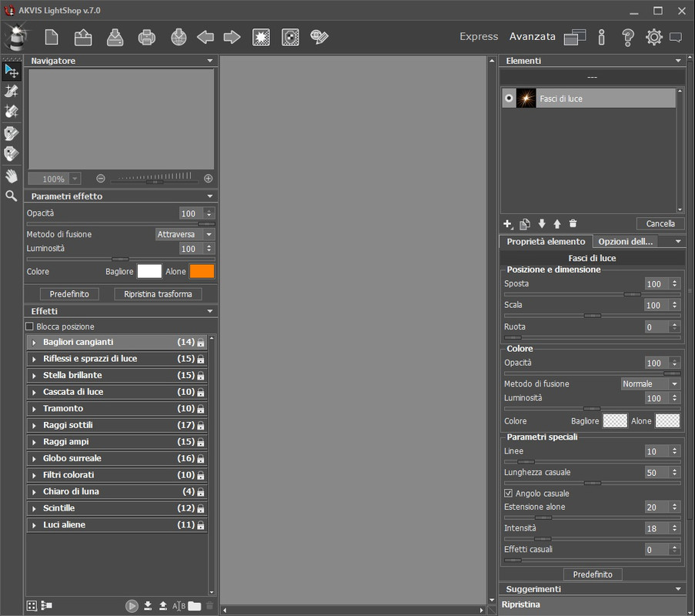Toggle visibility of Fasci di luce element
The image size is (695, 616).
(x=509, y=98)
